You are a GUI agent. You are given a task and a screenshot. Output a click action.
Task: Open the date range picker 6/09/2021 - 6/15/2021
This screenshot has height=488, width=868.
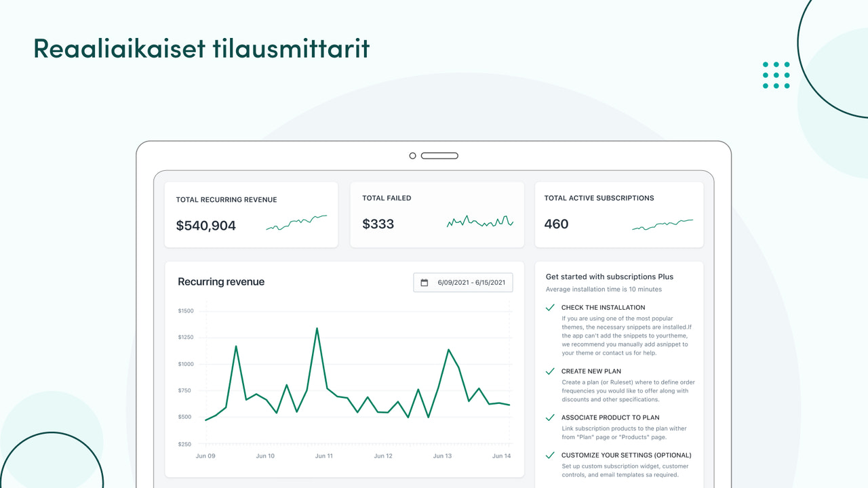pos(463,283)
